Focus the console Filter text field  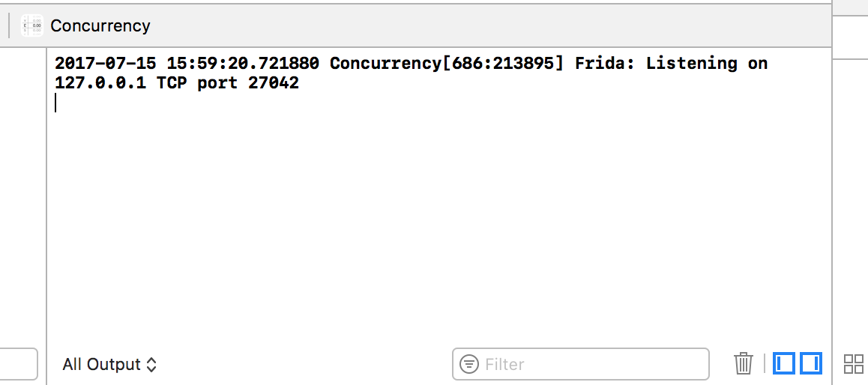tap(581, 364)
